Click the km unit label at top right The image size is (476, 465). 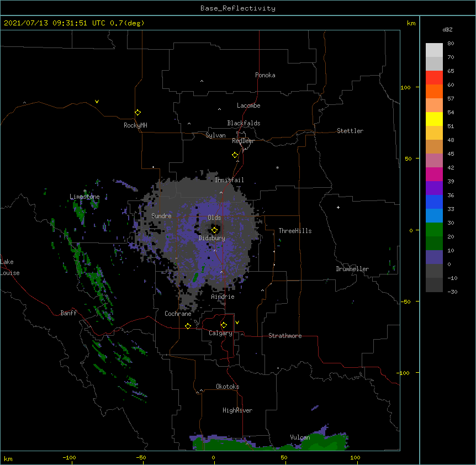click(411, 23)
